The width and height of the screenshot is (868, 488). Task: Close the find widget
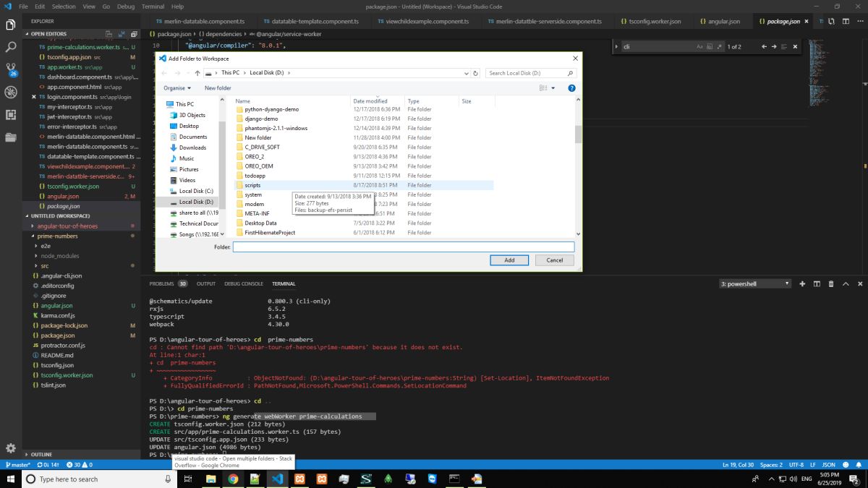click(795, 46)
